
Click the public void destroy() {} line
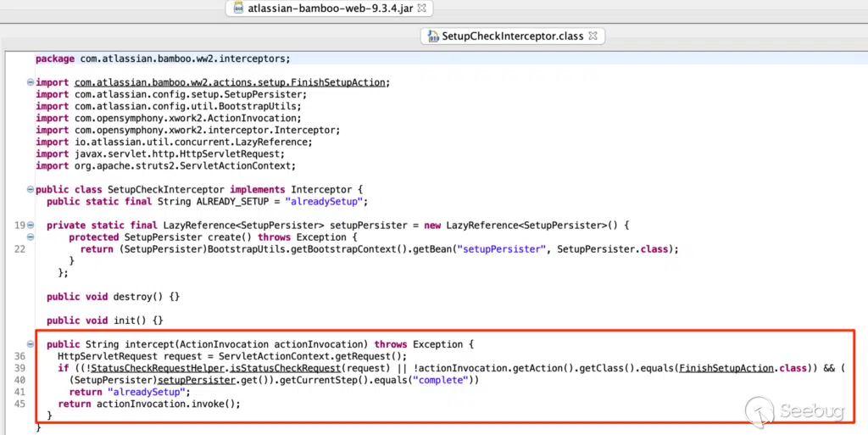113,297
